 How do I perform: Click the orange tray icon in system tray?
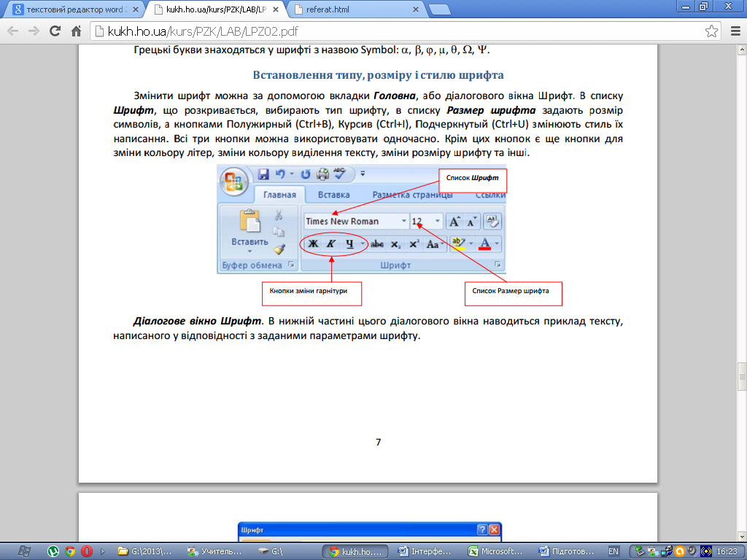tap(680, 551)
